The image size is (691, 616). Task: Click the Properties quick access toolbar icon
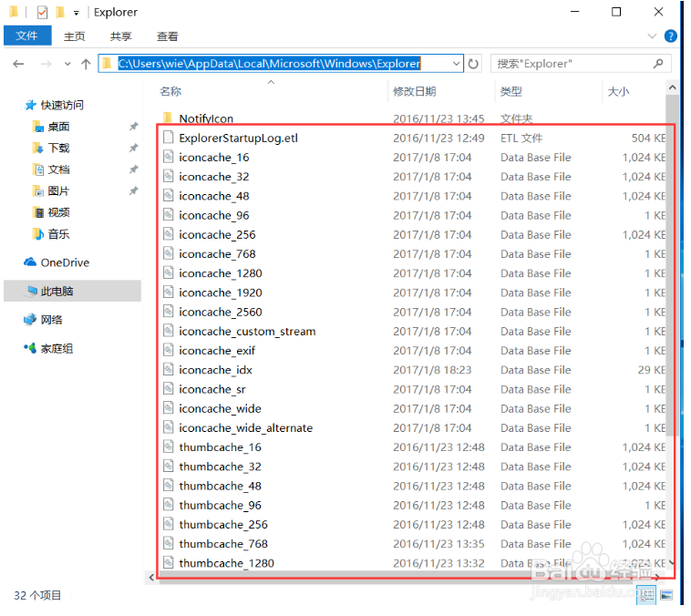[42, 13]
